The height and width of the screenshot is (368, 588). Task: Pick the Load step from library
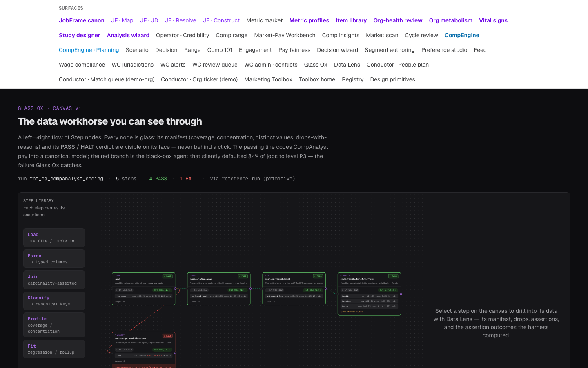click(54, 238)
